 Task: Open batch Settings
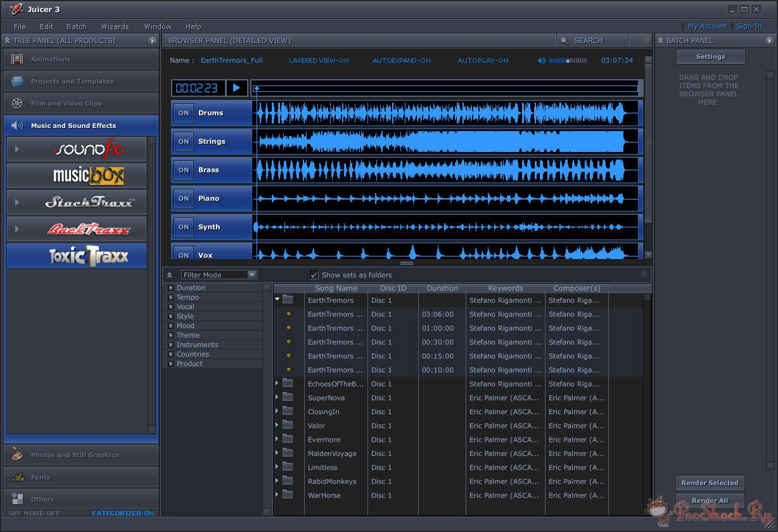tap(710, 56)
